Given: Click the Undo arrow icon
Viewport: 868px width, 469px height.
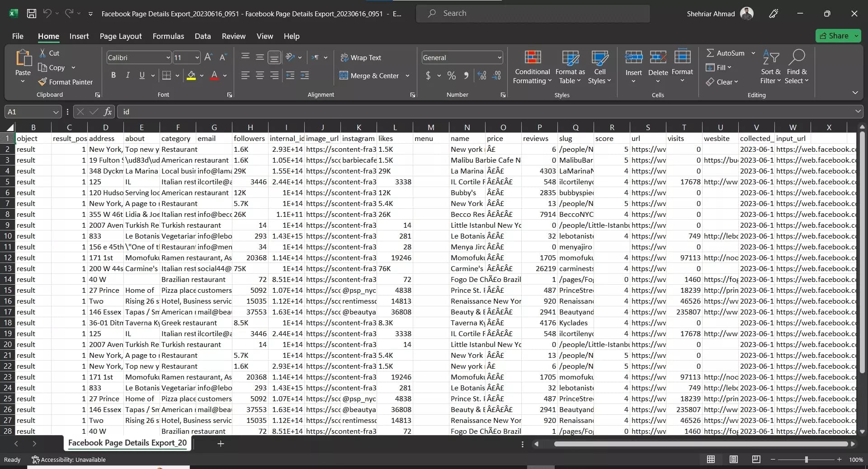Looking at the screenshot, I should click(x=47, y=14).
